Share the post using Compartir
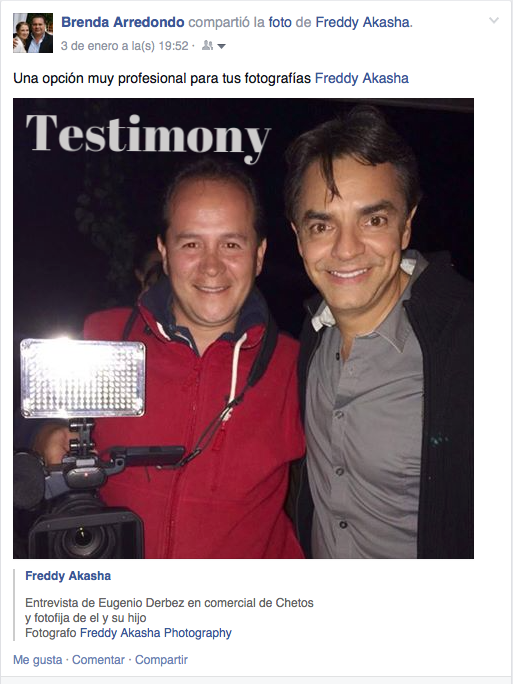Viewport: 513px width, 684px height. [161, 660]
